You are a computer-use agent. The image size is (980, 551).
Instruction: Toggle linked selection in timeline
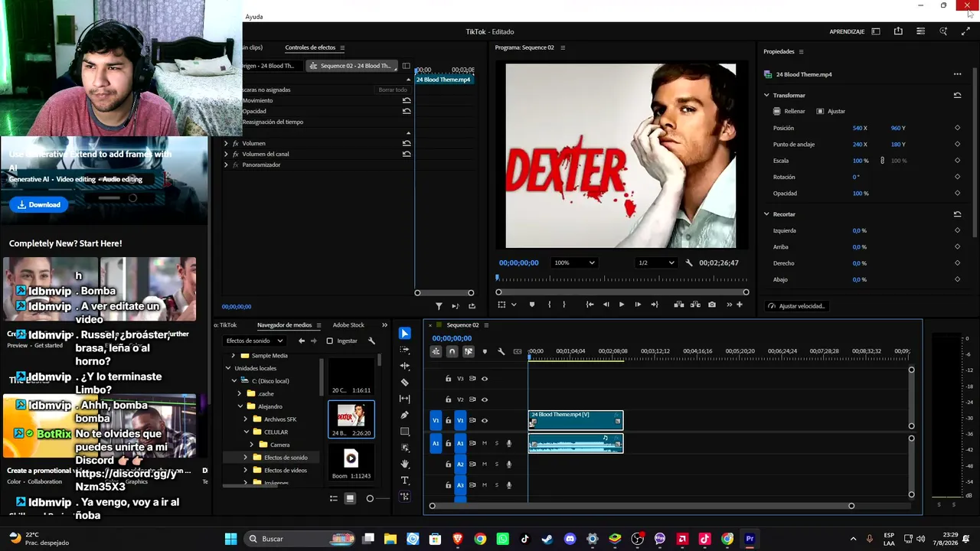(468, 351)
